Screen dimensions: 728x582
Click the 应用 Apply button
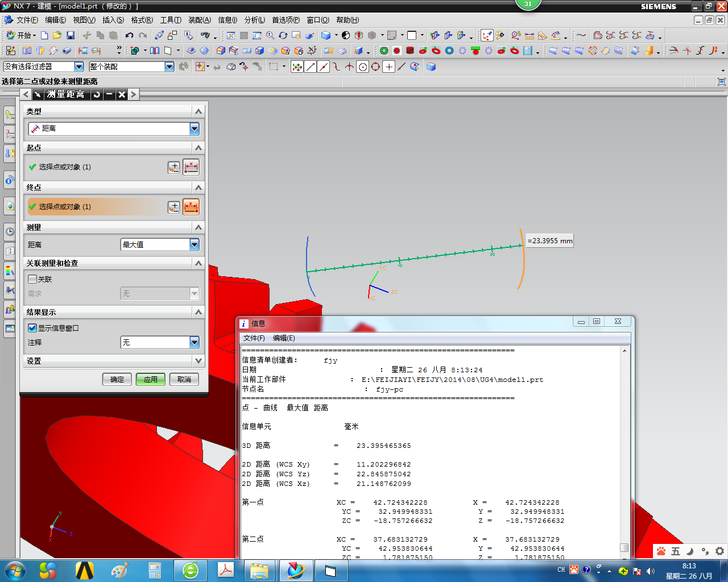coord(151,379)
